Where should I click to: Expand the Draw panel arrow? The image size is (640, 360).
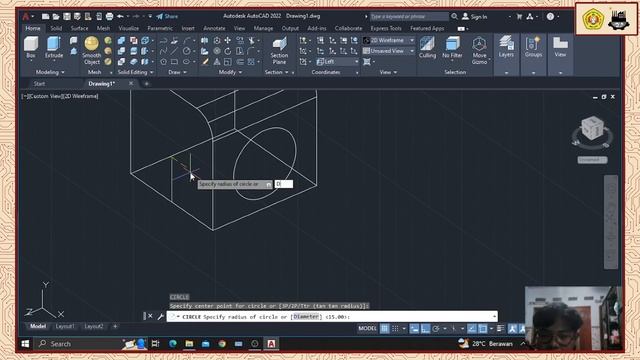(185, 72)
